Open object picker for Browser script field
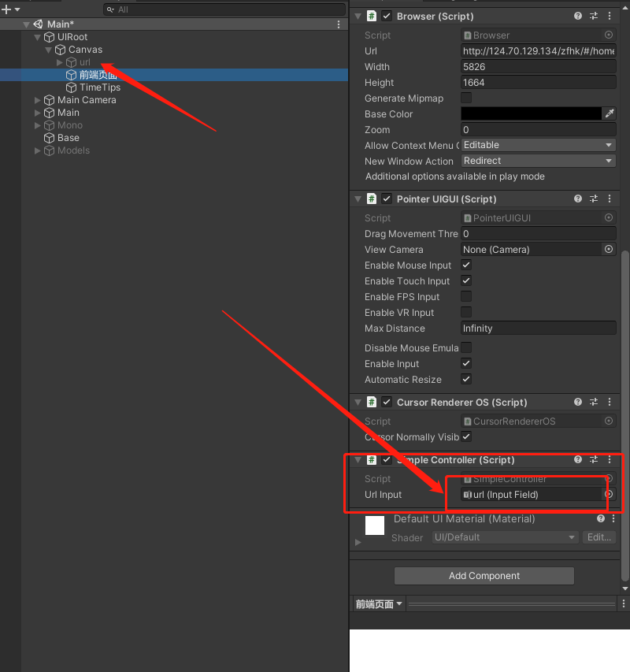The width and height of the screenshot is (630, 672). coord(608,35)
